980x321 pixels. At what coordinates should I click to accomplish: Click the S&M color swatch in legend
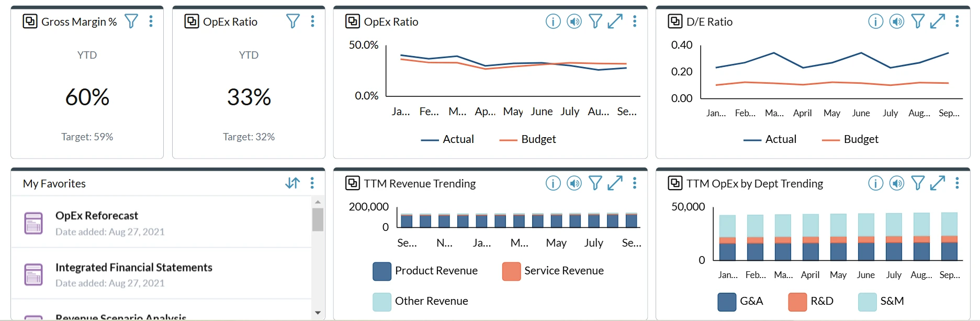click(868, 302)
